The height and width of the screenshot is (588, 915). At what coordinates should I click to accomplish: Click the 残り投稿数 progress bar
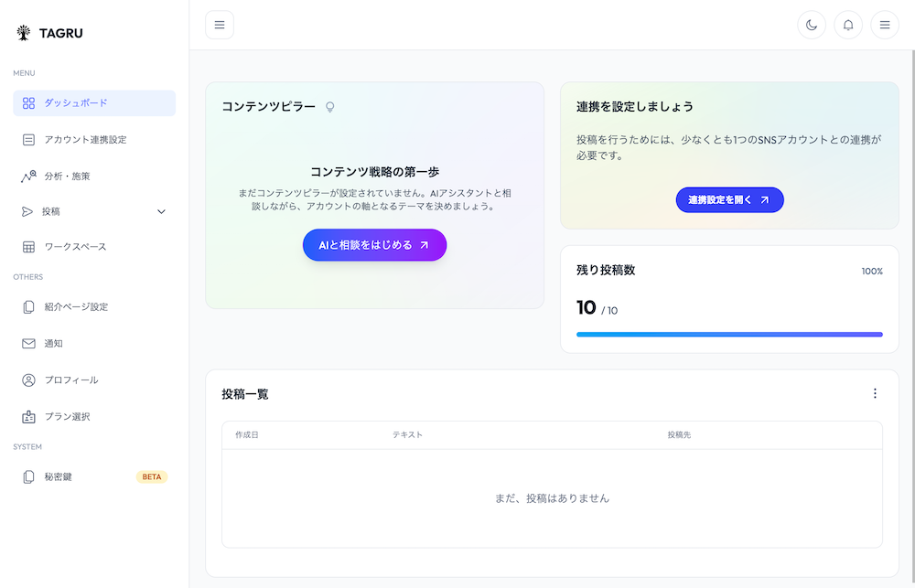tap(729, 335)
